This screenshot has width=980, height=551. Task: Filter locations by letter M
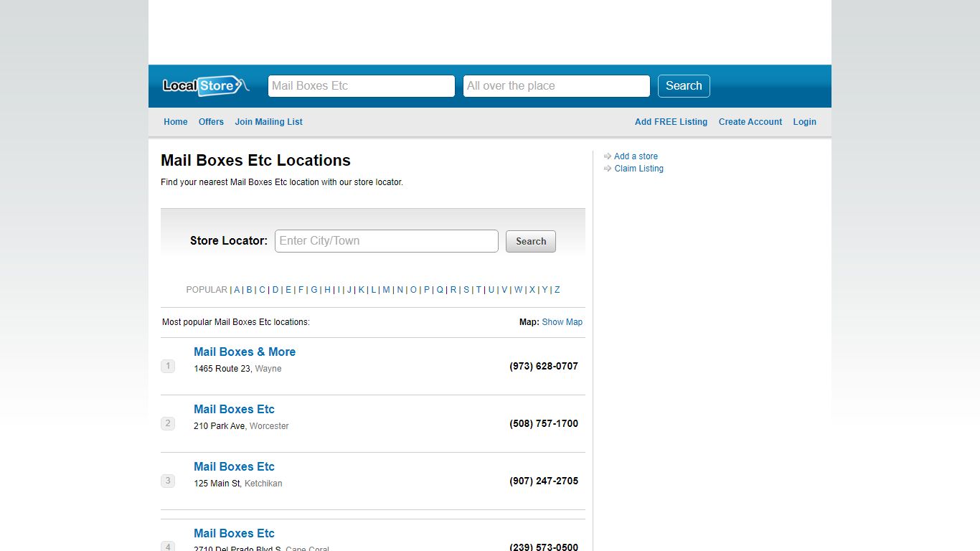coord(386,290)
